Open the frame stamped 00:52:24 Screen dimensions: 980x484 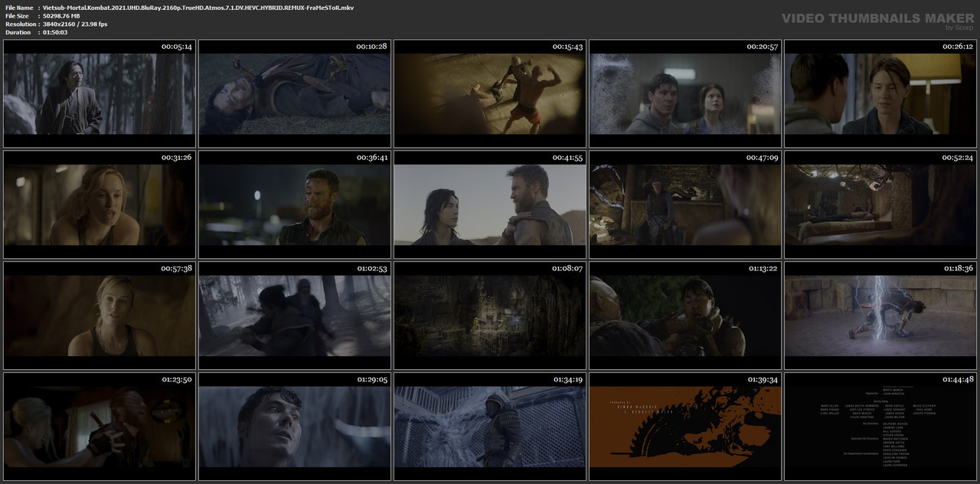(x=879, y=204)
